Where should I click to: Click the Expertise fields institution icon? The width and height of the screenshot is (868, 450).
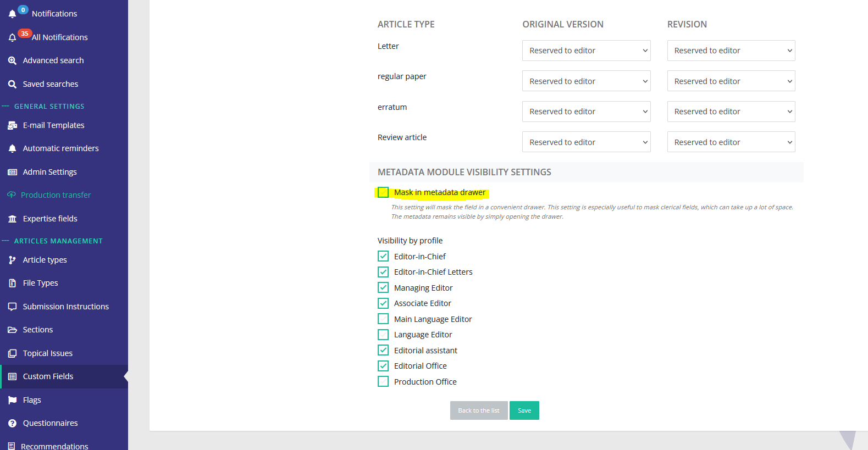click(12, 219)
